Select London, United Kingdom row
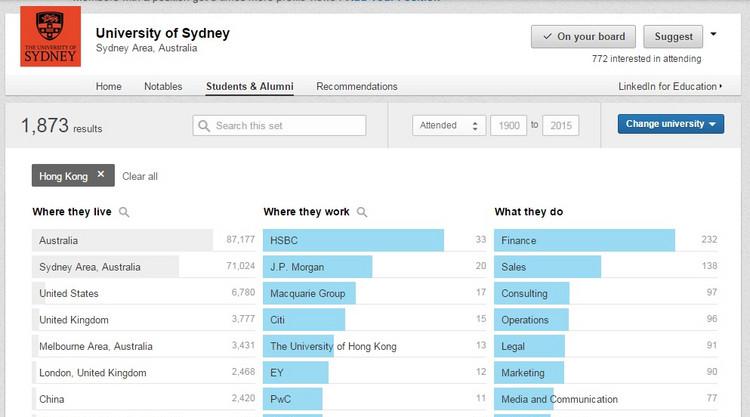750x417 pixels. pos(143,372)
